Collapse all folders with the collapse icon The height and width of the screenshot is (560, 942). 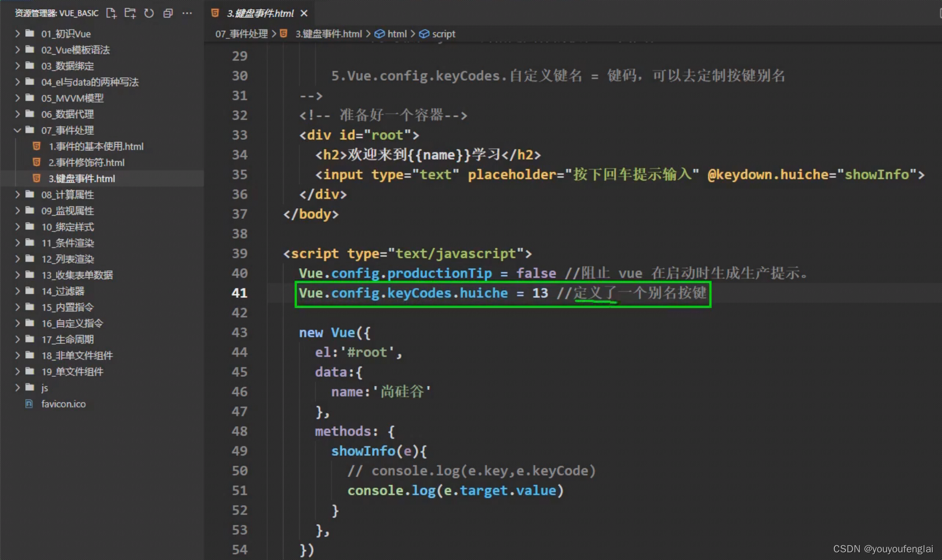coord(168,13)
